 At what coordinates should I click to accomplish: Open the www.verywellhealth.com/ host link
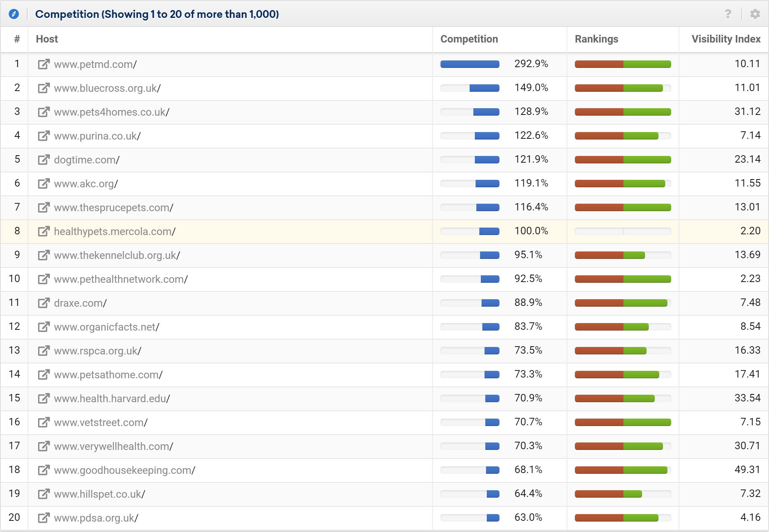pos(113,446)
